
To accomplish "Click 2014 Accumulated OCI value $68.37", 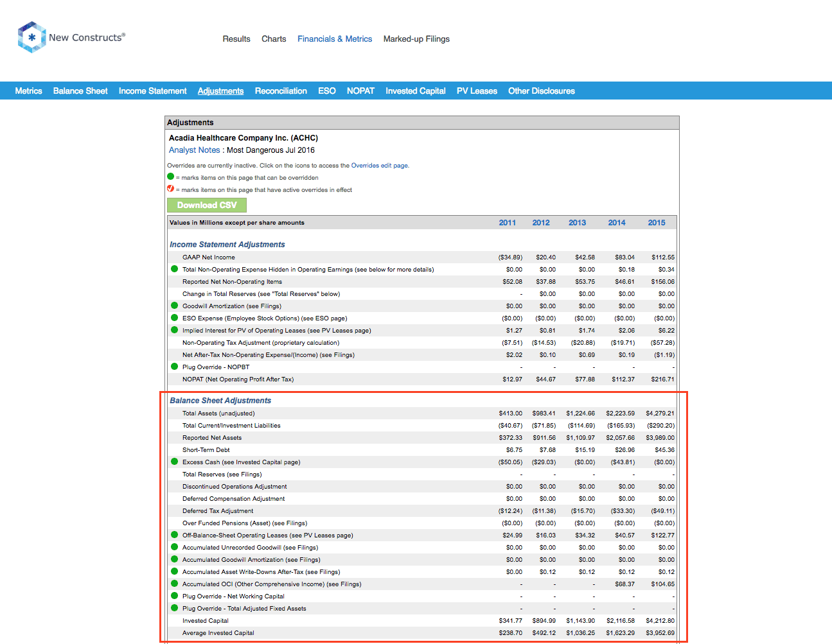I will [624, 584].
